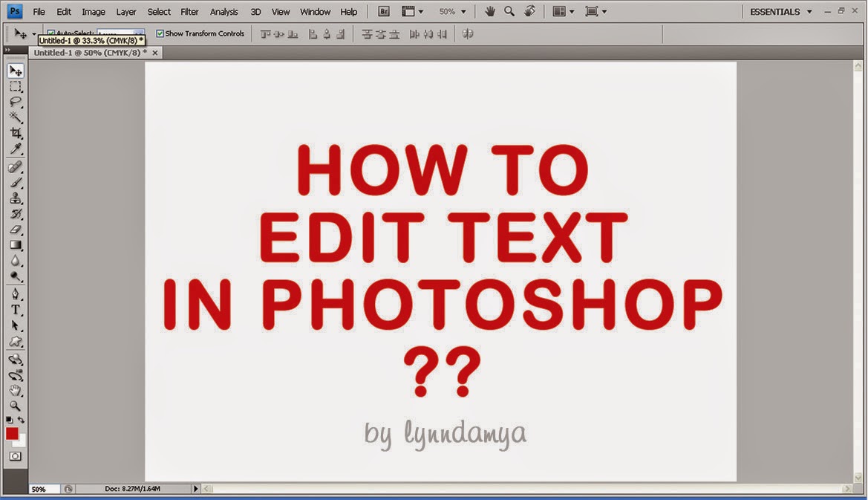The image size is (868, 500).
Task: Open the File menu
Action: (x=39, y=12)
